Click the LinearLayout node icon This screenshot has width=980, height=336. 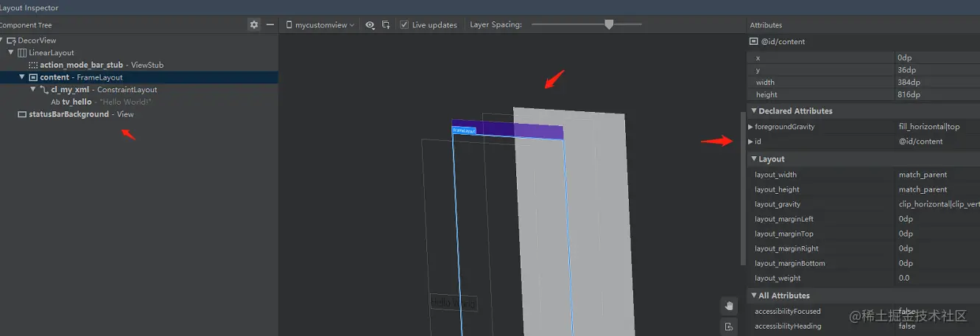tap(22, 53)
